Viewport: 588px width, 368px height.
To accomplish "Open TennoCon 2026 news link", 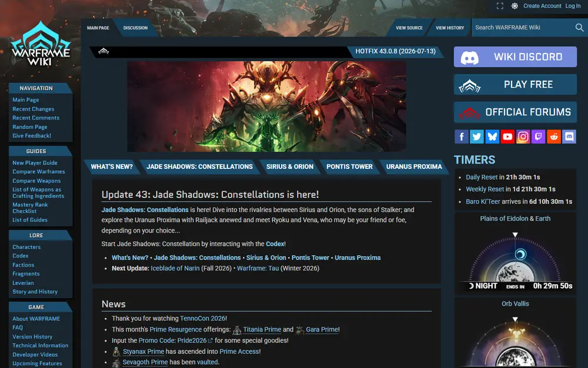I will tap(203, 319).
